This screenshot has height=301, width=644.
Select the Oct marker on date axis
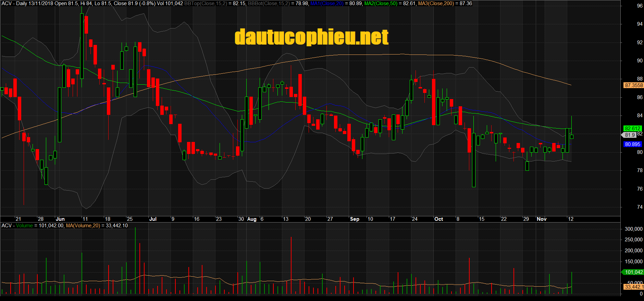pos(438,219)
